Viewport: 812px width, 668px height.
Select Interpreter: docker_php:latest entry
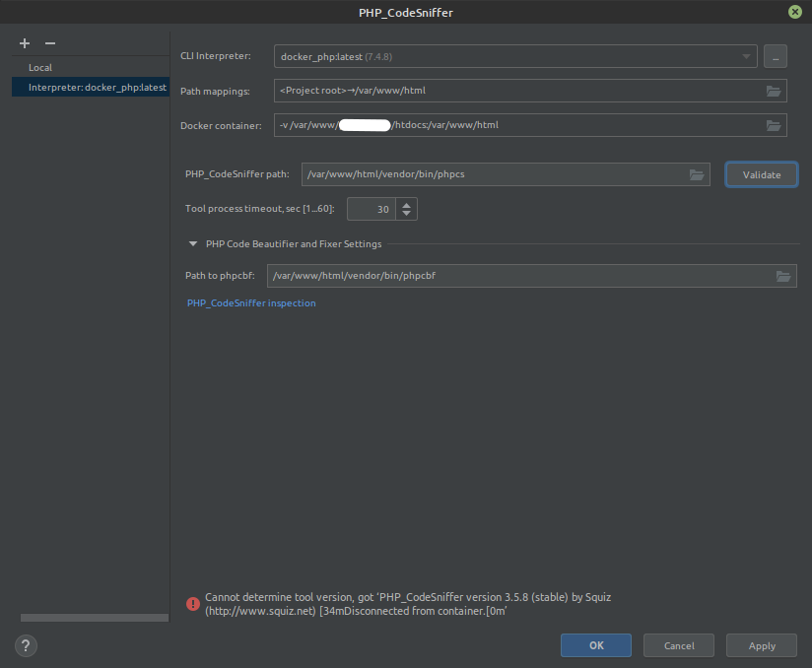click(91, 87)
